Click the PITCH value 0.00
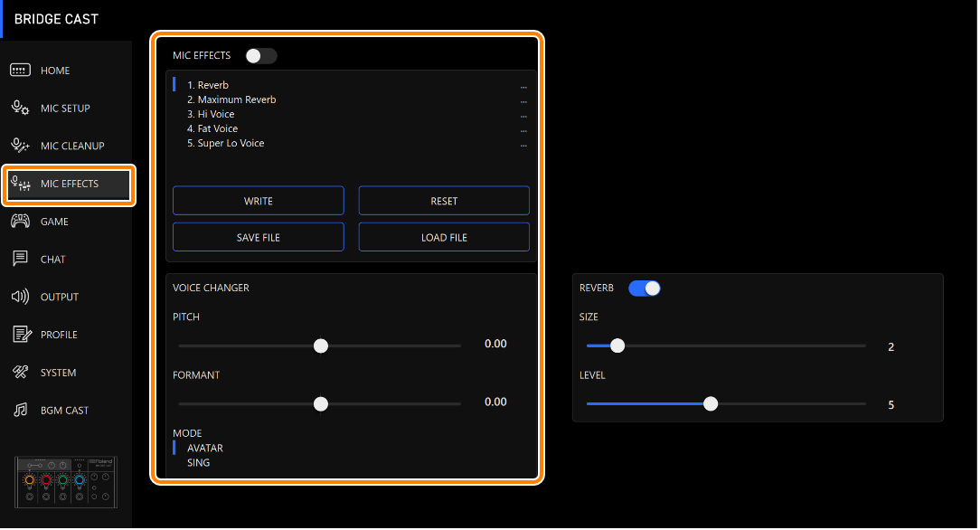Viewport: 980px width, 530px height. [495, 344]
